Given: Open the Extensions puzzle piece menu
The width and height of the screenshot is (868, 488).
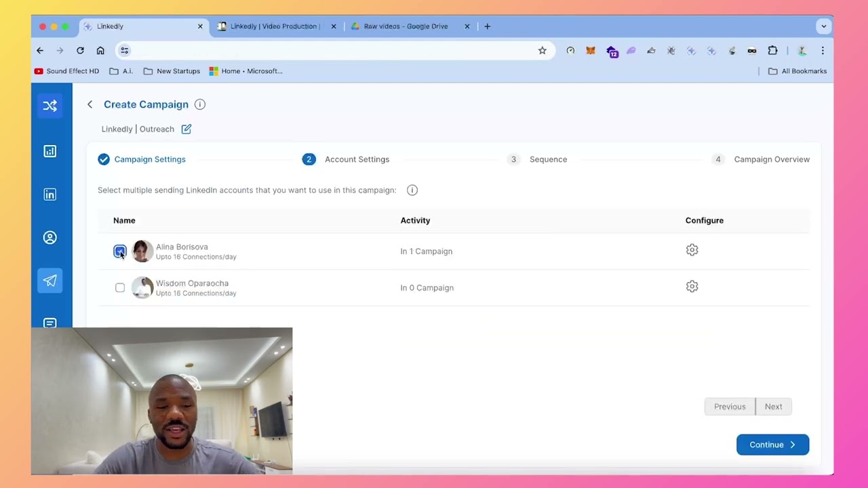Looking at the screenshot, I should [x=772, y=51].
